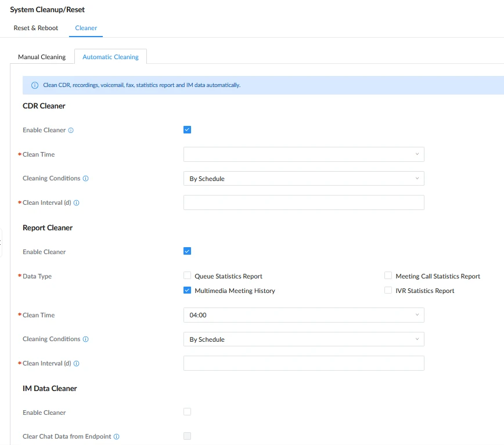Click the System Cleanup/Reset page title
Viewport: 504px width, 445px height.
coord(47,10)
